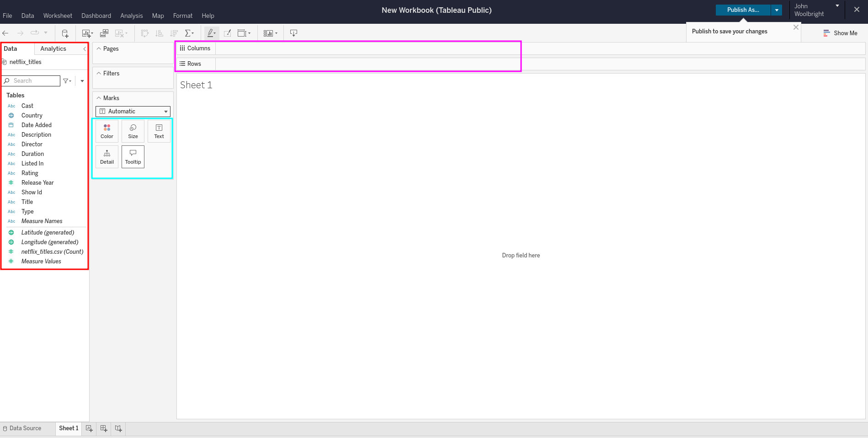Add new worksheet tab icon
Image resolution: width=868 pixels, height=438 pixels.
tap(89, 428)
